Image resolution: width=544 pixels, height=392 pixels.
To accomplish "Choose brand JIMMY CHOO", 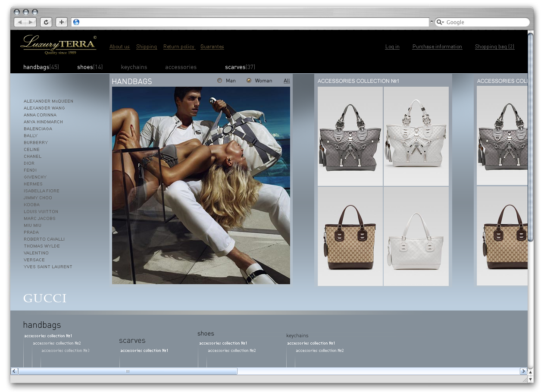I will coord(38,198).
